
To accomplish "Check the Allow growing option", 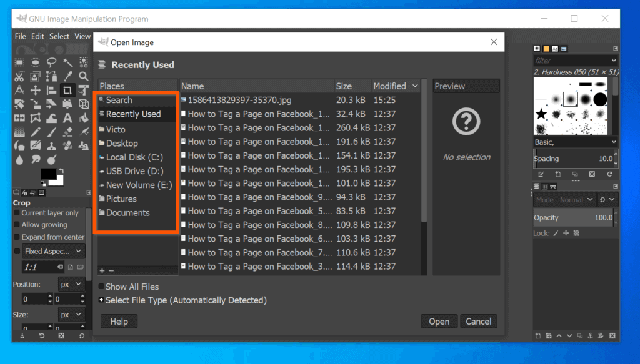I will [x=17, y=225].
